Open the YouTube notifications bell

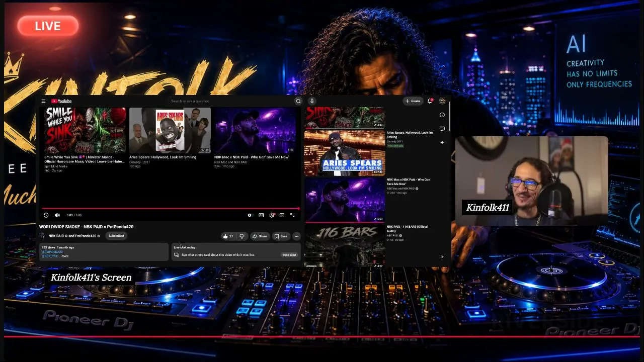430,101
